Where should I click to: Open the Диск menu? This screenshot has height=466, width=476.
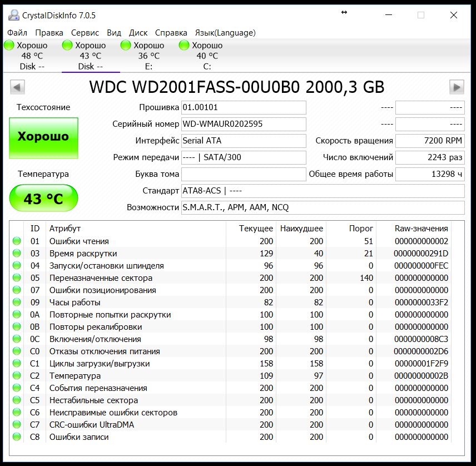tap(138, 33)
